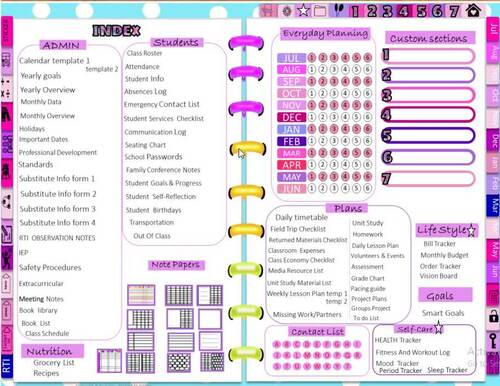Click the star icon in top bar

tap(303, 11)
